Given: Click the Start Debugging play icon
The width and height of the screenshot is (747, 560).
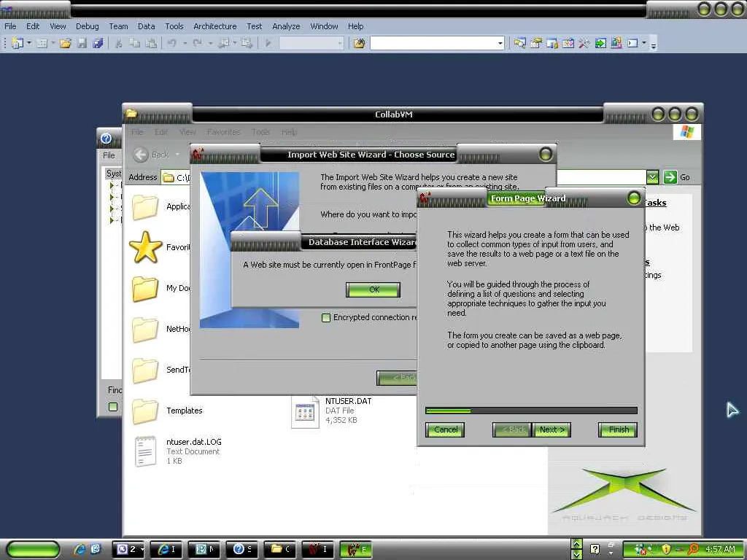Looking at the screenshot, I should point(268,43).
